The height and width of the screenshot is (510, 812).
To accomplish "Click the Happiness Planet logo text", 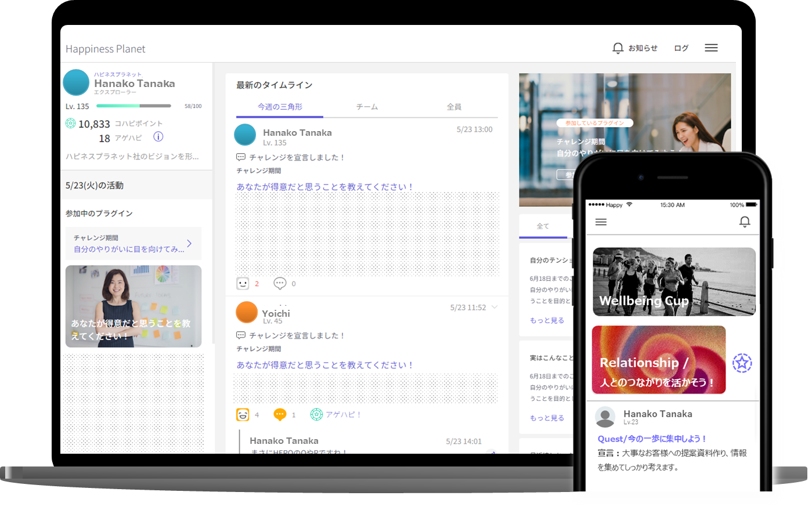I will click(x=105, y=49).
